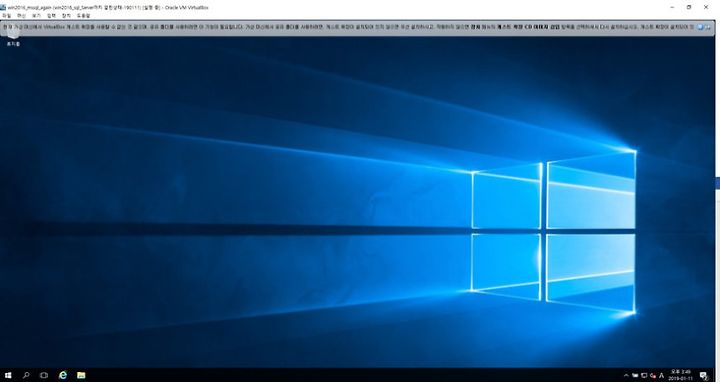Open the 머신 menu in VirtualBox

point(21,15)
